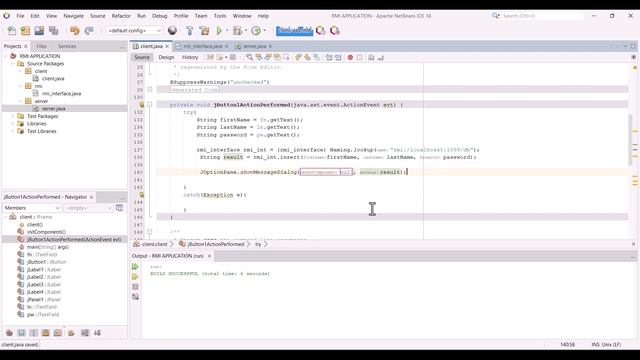The height and width of the screenshot is (360, 640).
Task: Select rmi_interface.java in the Projects tree
Action: pyautogui.click(x=61, y=94)
